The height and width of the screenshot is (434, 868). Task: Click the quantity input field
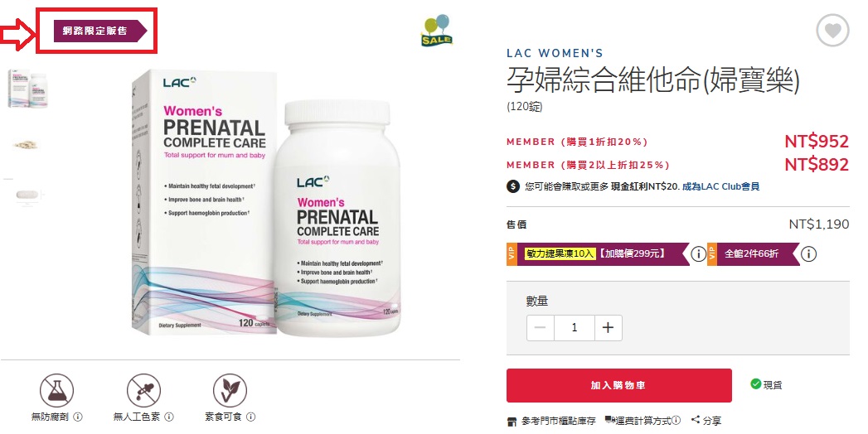(574, 328)
